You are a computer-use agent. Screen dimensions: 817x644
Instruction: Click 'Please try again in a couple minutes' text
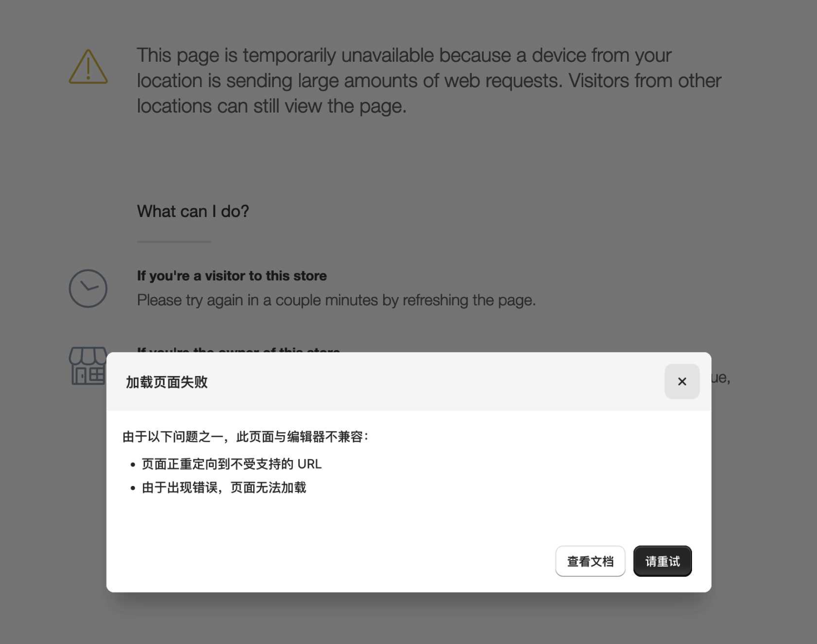click(x=336, y=300)
